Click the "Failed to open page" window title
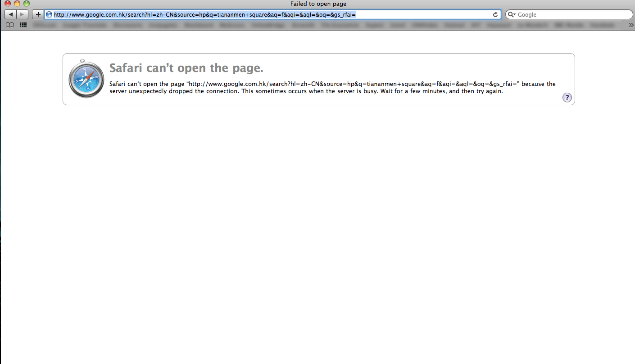 coord(318,4)
